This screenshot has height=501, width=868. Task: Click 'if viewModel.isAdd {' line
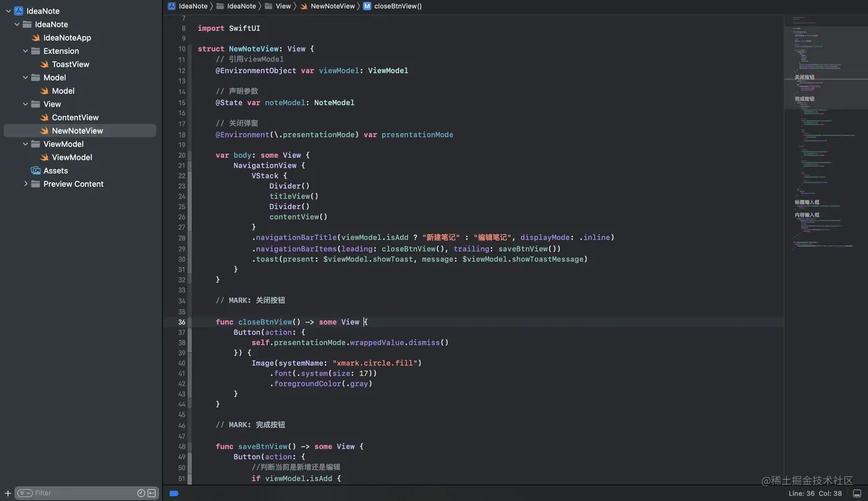(x=296, y=479)
